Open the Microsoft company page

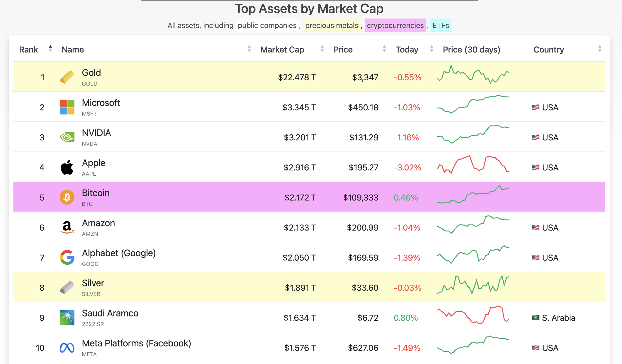pos(101,103)
